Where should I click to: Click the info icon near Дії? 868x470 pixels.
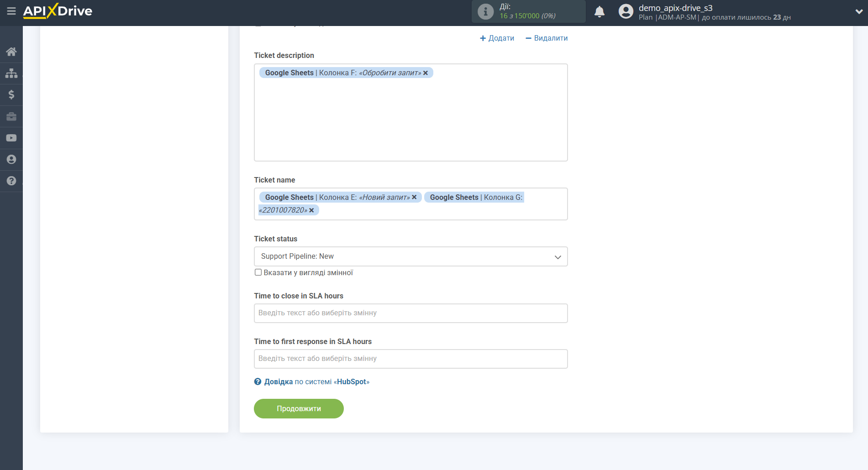pyautogui.click(x=485, y=11)
